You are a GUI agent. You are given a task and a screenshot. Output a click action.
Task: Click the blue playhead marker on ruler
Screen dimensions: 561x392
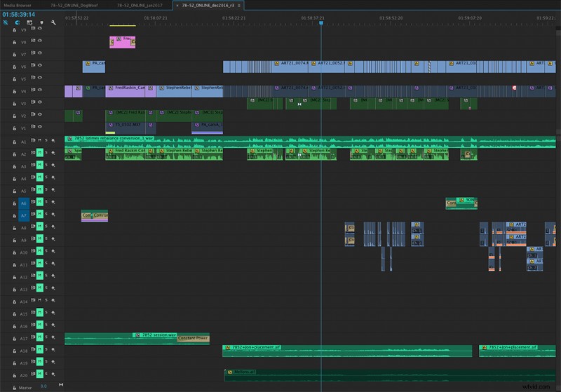click(321, 23)
